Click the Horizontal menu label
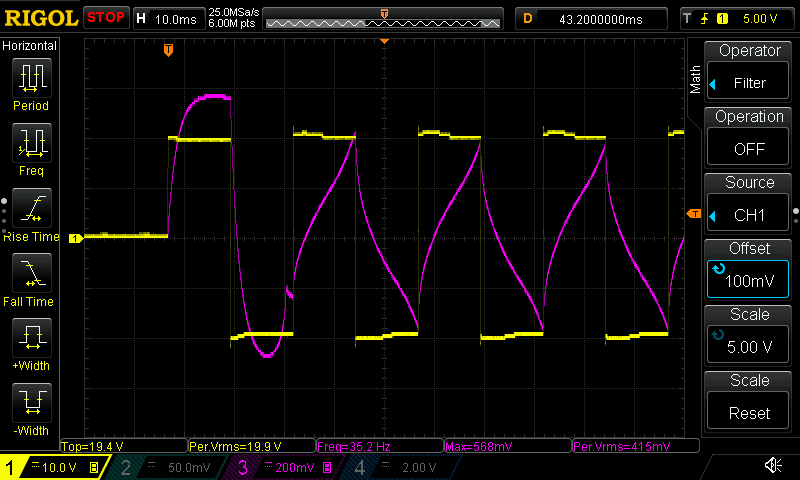This screenshot has height=480, width=800. [30, 46]
